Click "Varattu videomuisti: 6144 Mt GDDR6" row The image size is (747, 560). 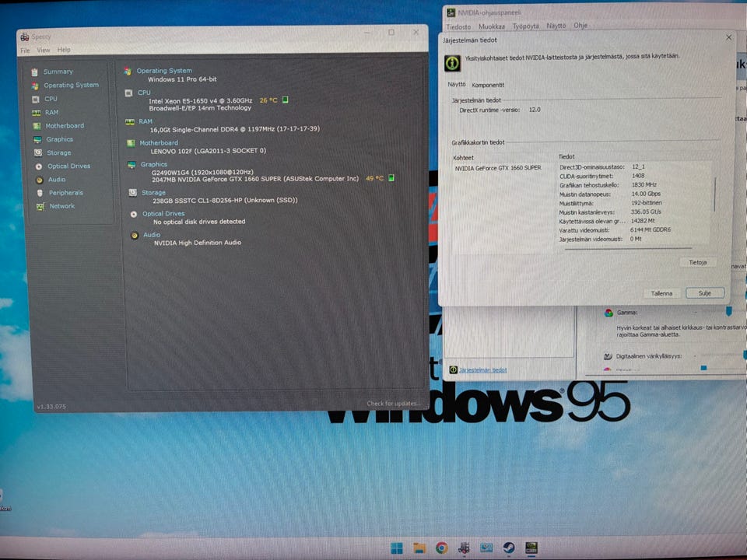pyautogui.click(x=615, y=230)
